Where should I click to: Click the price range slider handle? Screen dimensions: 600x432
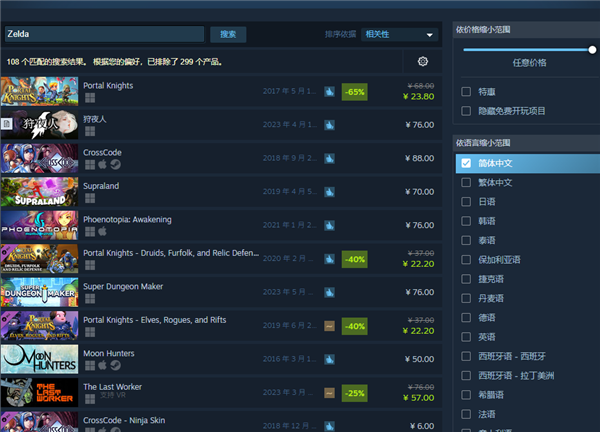click(x=592, y=50)
